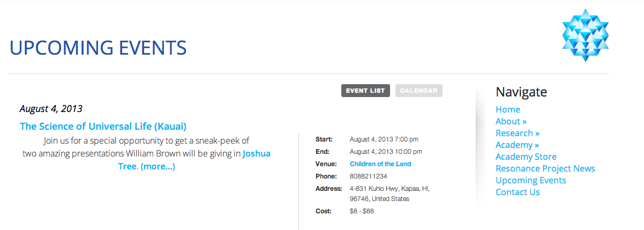Open Resonance Project News page
This screenshot has height=230, width=644.
(545, 168)
